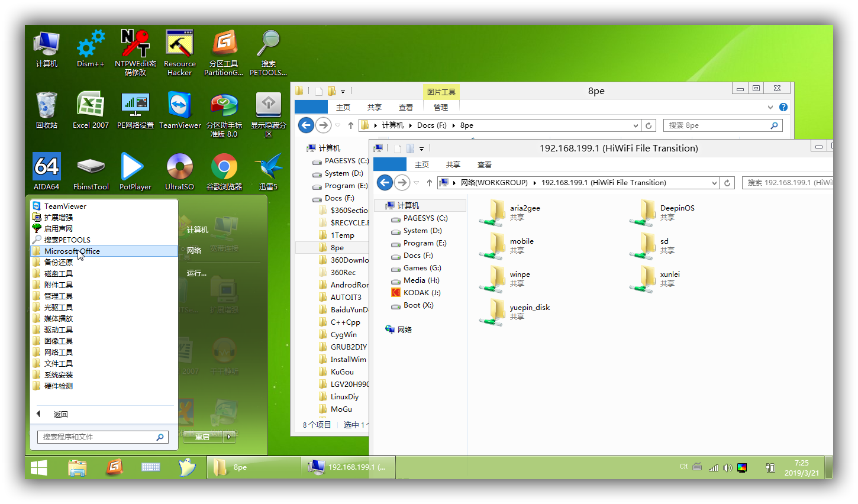Open the 查看 tab in HiWiFi window
This screenshot has height=504, width=858.
click(485, 164)
